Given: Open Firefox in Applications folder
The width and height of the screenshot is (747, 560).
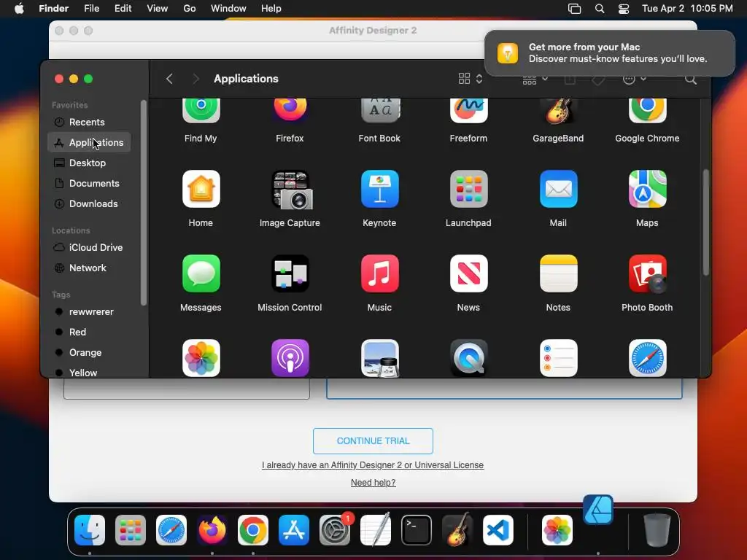Looking at the screenshot, I should click(290, 111).
